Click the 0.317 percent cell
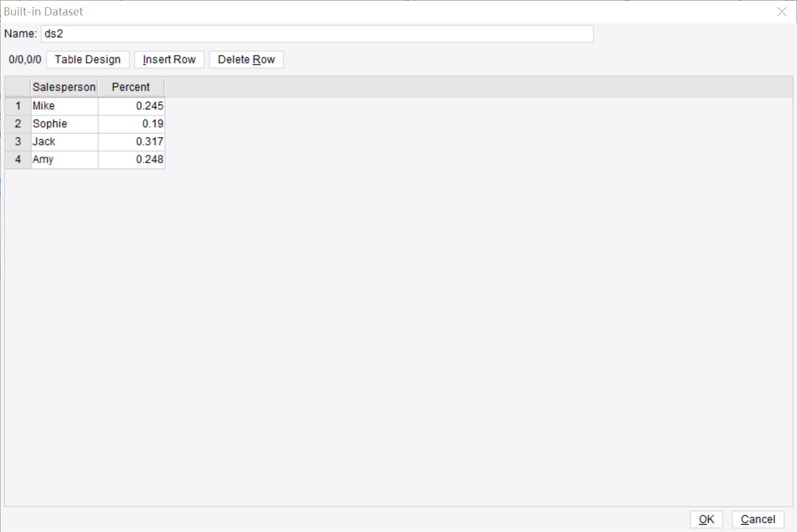Viewport: 797px width, 532px height. 131,142
